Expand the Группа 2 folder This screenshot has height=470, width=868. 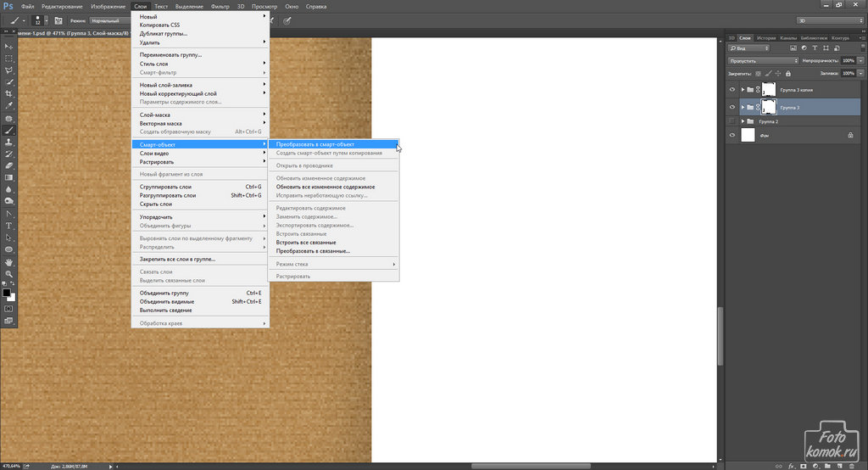coord(742,121)
